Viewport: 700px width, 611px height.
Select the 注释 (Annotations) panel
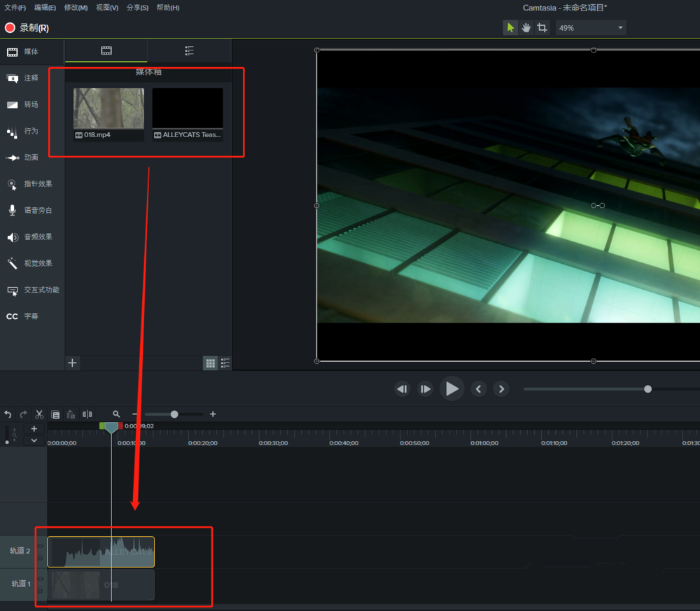point(31,78)
